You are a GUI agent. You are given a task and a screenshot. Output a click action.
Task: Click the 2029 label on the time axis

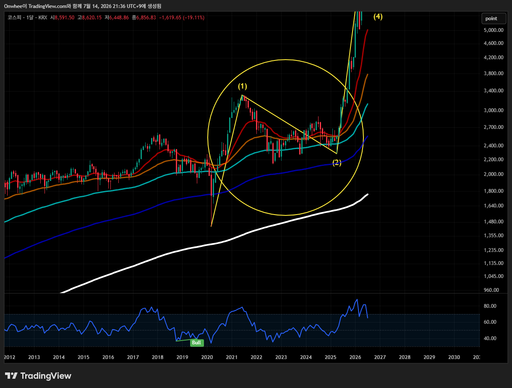429,357
